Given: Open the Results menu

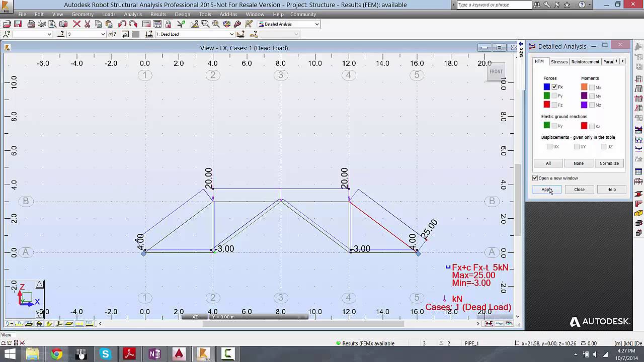Looking at the screenshot, I should (158, 14).
